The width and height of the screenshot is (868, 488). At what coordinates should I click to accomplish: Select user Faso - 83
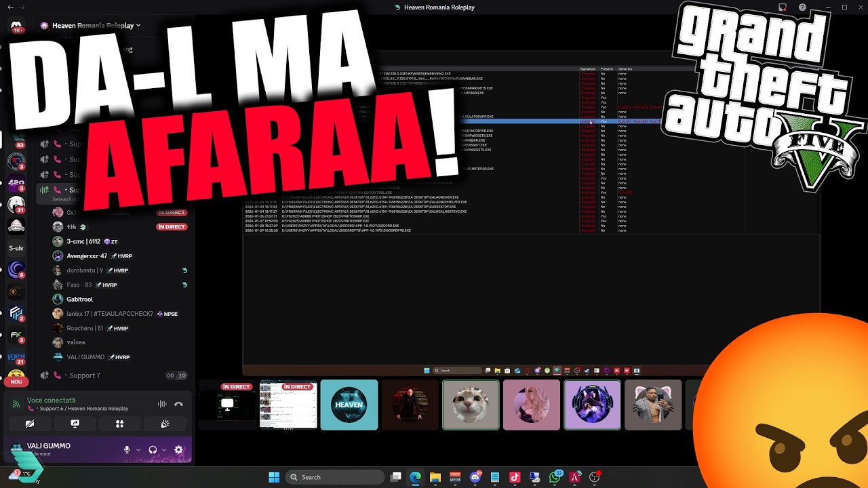121,285
